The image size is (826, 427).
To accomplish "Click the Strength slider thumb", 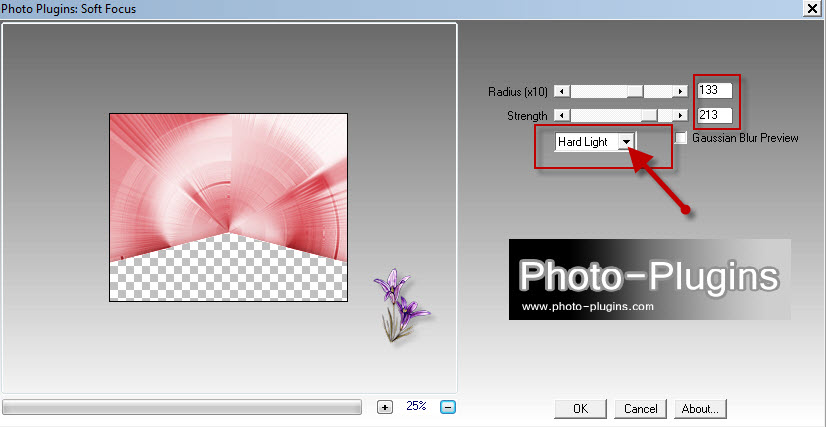I will click(648, 116).
